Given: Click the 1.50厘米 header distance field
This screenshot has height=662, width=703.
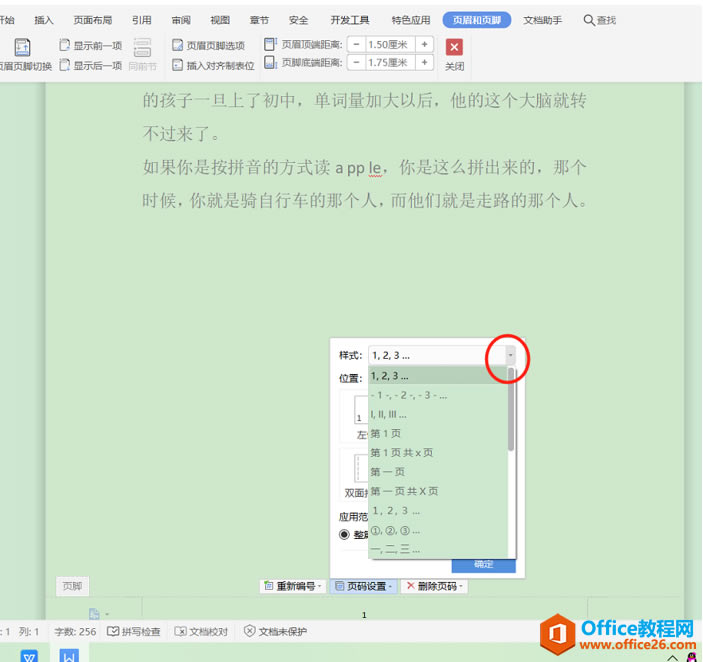Looking at the screenshot, I should [x=390, y=44].
